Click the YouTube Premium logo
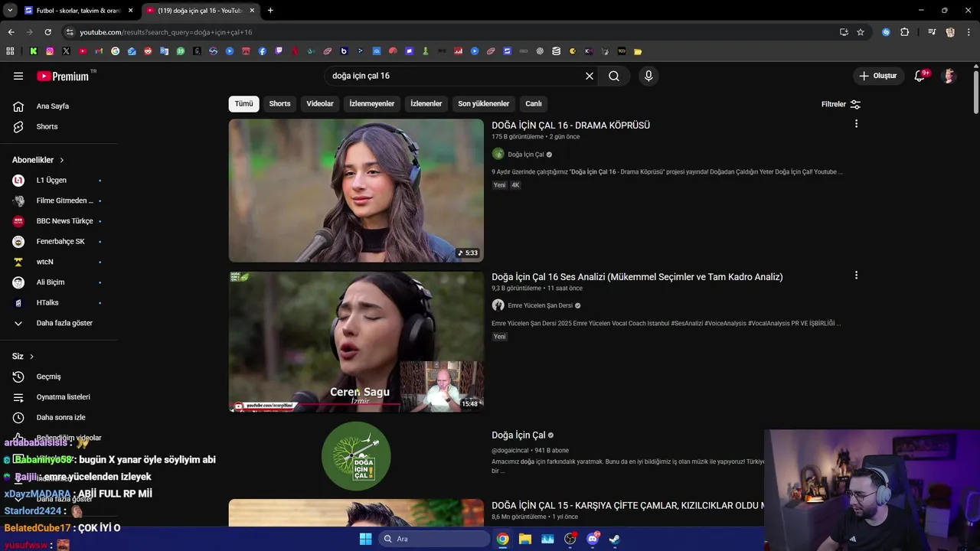This screenshot has height=551, width=980. [x=63, y=76]
